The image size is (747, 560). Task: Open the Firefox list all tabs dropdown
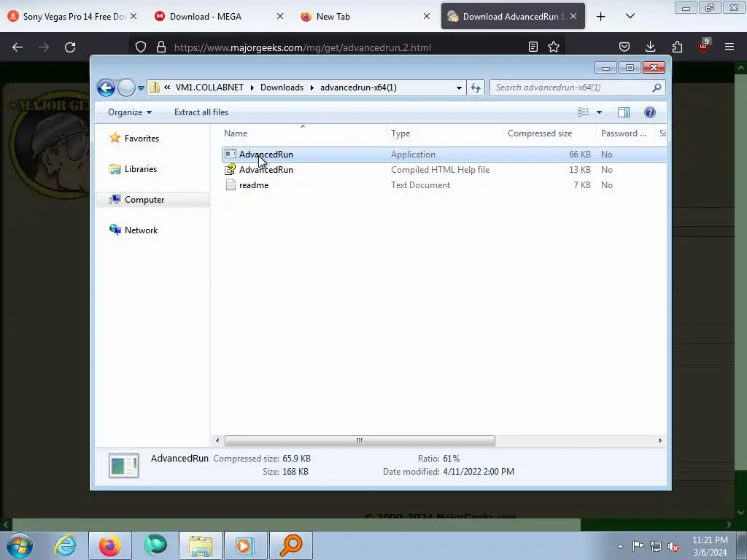click(630, 17)
